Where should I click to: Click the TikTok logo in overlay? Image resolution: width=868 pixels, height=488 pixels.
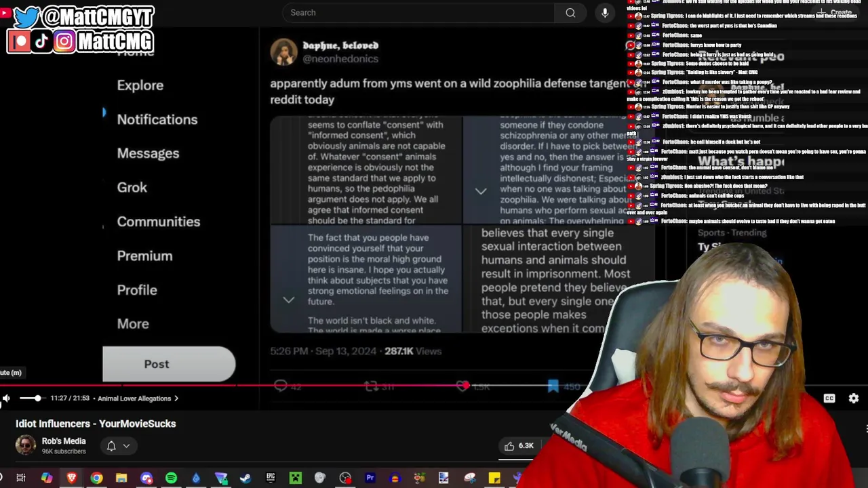tap(41, 41)
